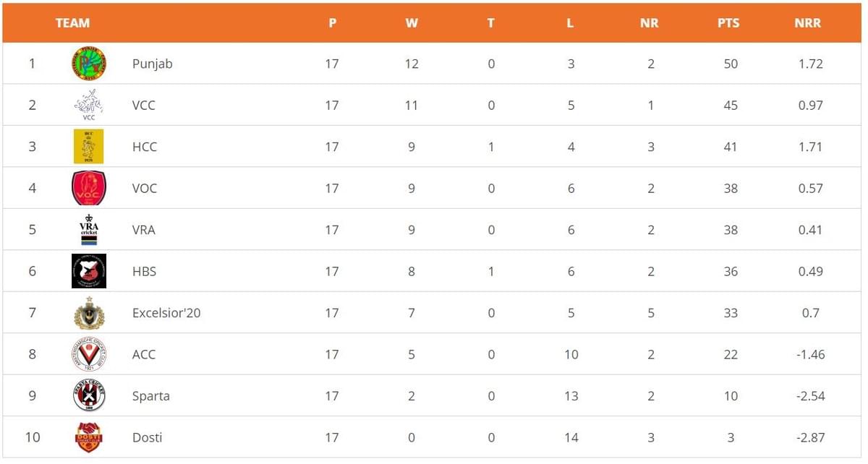Image resolution: width=868 pixels, height=464 pixels.
Task: Click the Dosti team name
Action: point(148,437)
